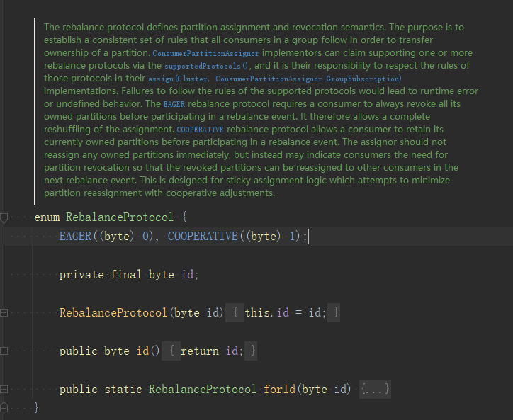
Task: Expand the id() method fold in gutter
Action: 4,351
